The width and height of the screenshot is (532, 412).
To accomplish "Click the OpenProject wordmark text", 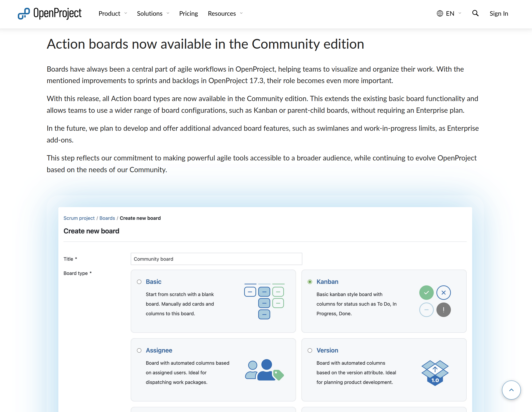I will click(57, 13).
